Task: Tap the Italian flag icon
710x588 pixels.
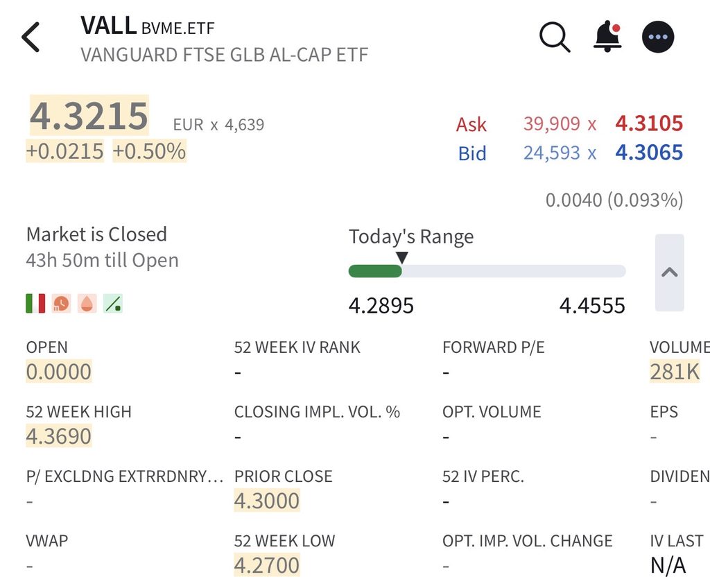Action: 35,304
